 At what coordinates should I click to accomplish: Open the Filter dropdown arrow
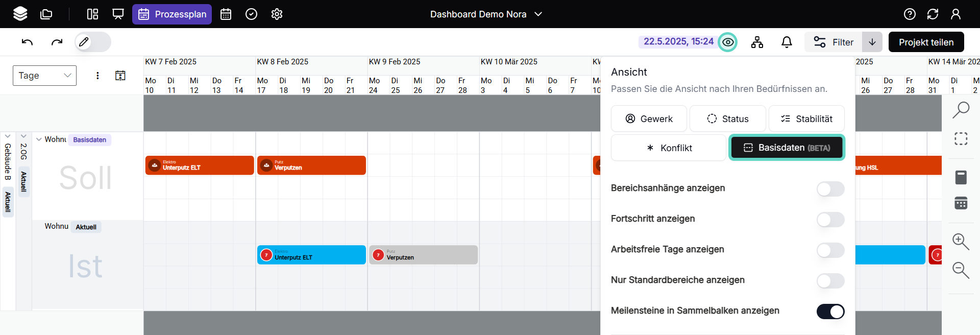pyautogui.click(x=872, y=42)
